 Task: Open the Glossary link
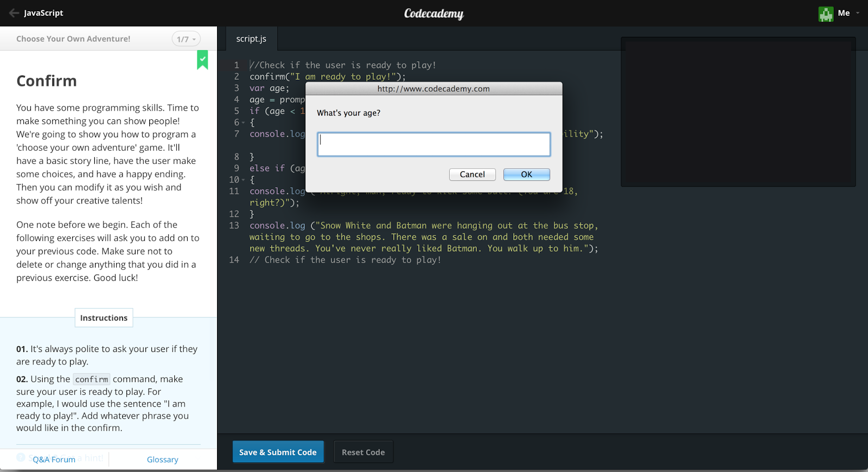[x=163, y=460]
